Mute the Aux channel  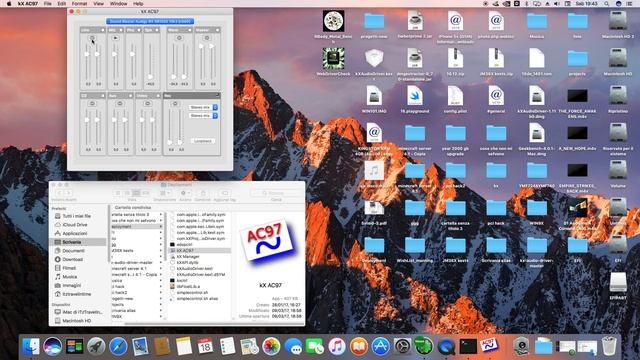[x=120, y=103]
